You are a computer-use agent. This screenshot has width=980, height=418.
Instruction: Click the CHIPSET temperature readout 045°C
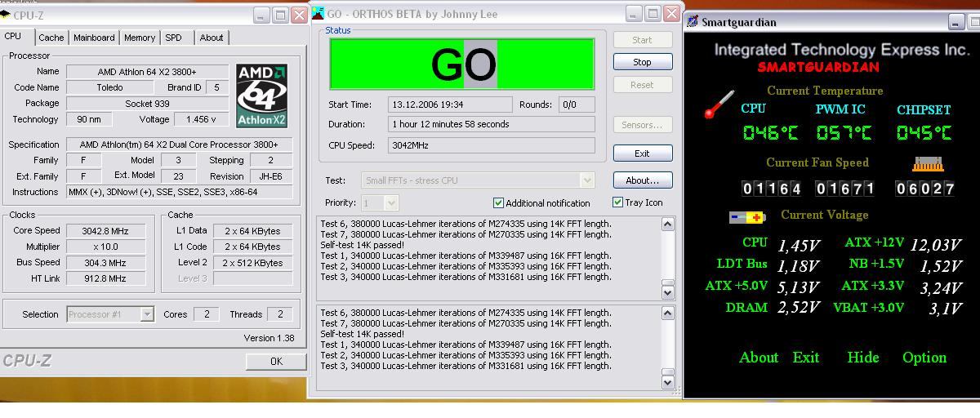pyautogui.click(x=924, y=133)
